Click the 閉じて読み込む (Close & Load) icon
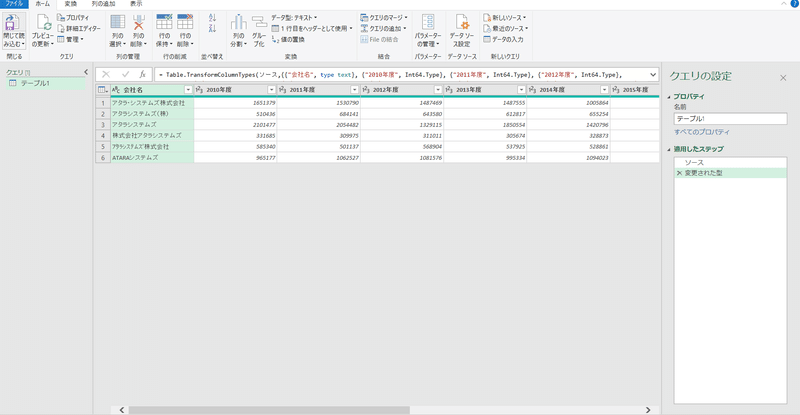The width and height of the screenshot is (800, 415). [x=12, y=23]
